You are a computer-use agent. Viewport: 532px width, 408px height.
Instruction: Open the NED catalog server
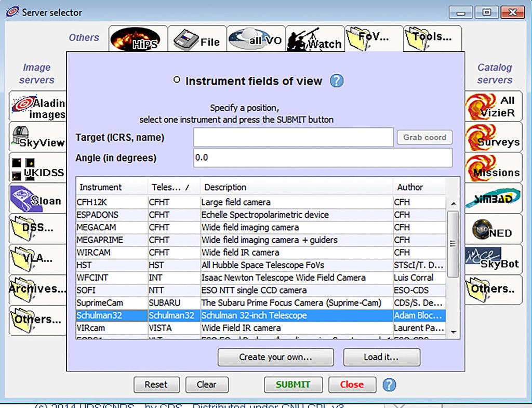tap(494, 229)
